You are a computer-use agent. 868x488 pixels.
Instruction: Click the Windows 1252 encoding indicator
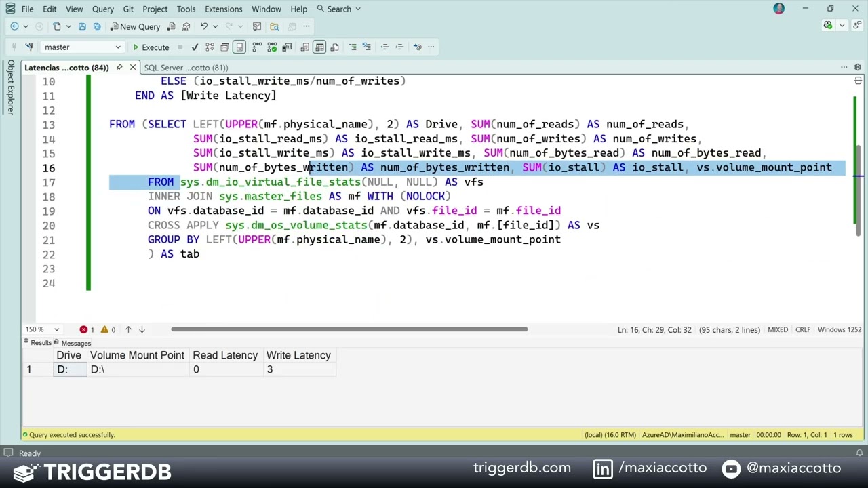click(x=840, y=329)
